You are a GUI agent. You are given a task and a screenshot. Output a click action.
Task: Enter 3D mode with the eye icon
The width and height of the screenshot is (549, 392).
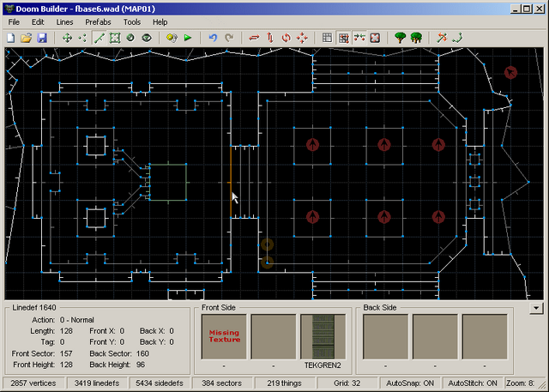147,38
